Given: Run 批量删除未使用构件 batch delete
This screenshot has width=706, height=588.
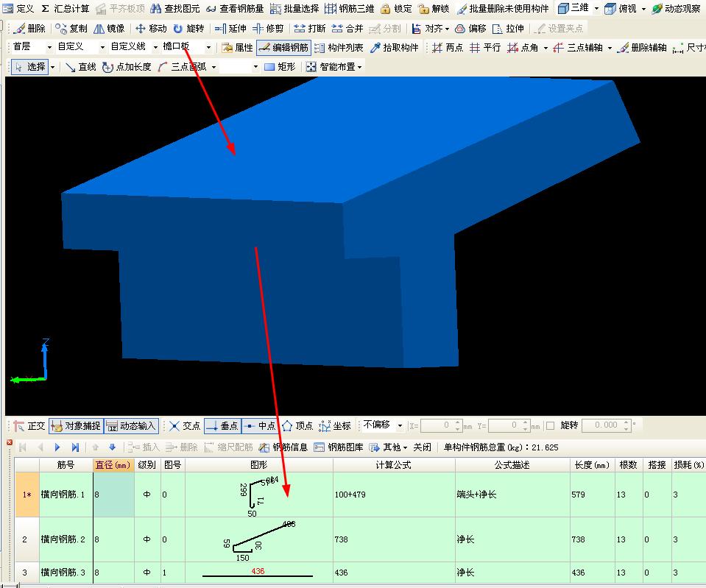Looking at the screenshot, I should [x=503, y=9].
